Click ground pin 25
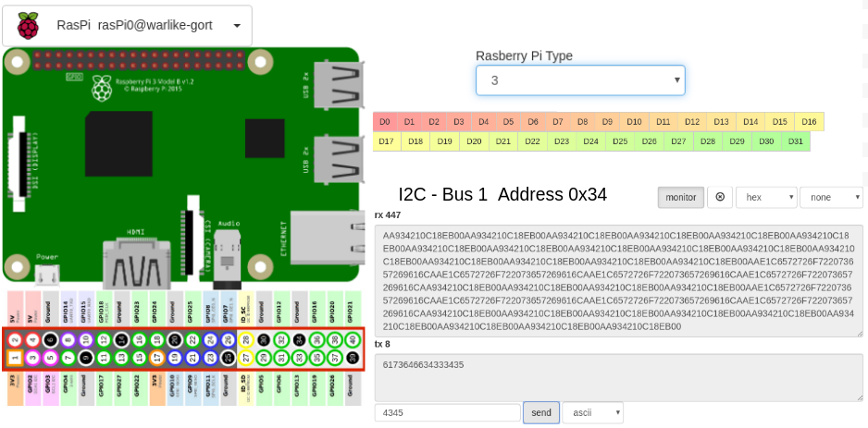The image size is (868, 428). 228,359
